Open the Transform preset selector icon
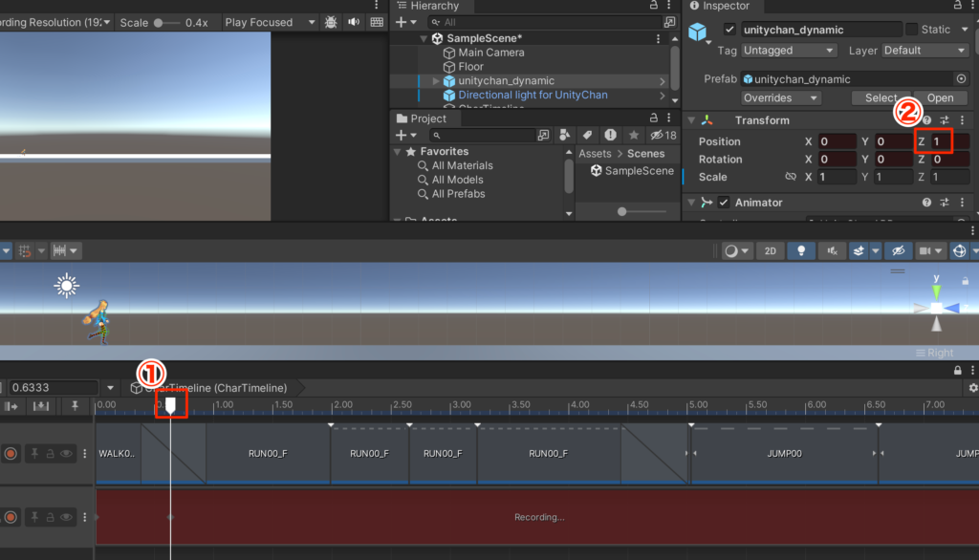 pos(944,120)
